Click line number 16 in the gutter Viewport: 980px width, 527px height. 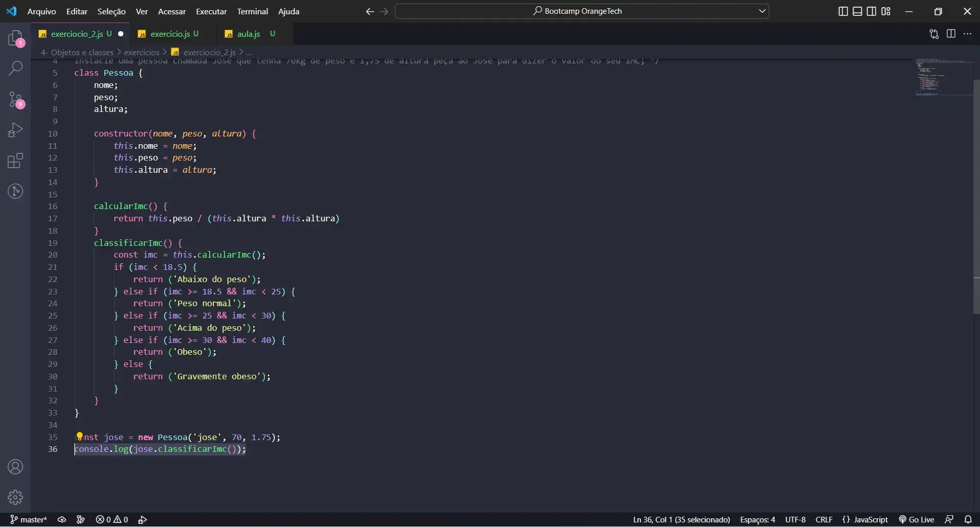[53, 206]
